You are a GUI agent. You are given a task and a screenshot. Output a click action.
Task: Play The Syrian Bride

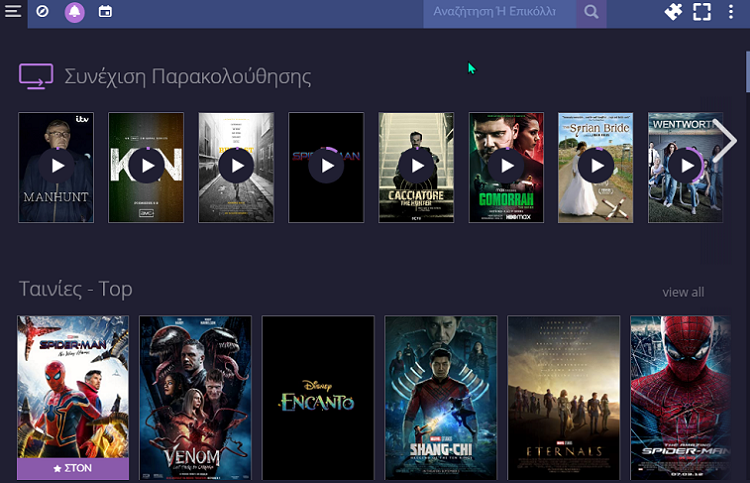coord(596,167)
